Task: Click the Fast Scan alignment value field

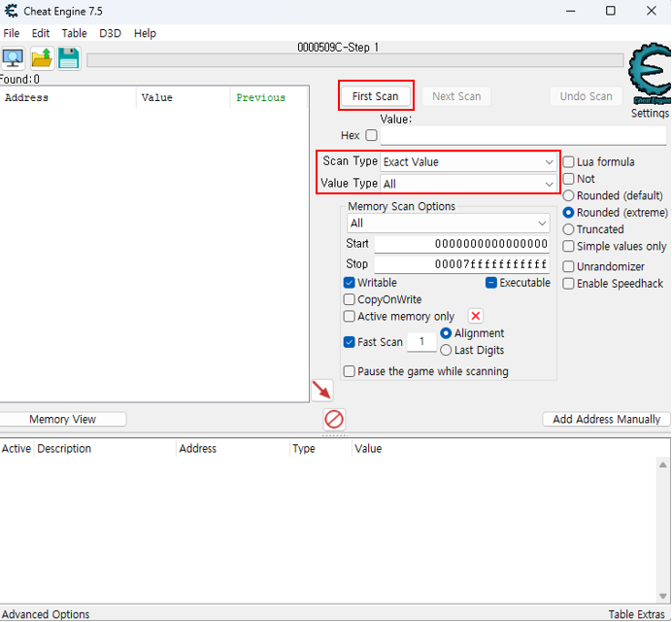Action: click(421, 342)
